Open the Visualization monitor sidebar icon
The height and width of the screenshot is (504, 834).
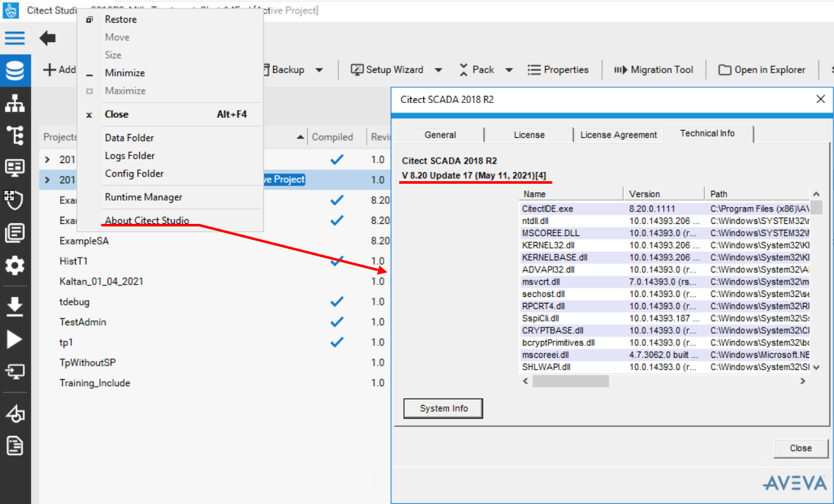point(15,168)
